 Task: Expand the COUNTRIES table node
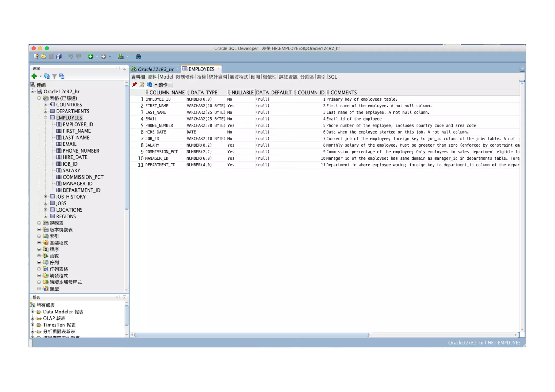click(x=46, y=105)
